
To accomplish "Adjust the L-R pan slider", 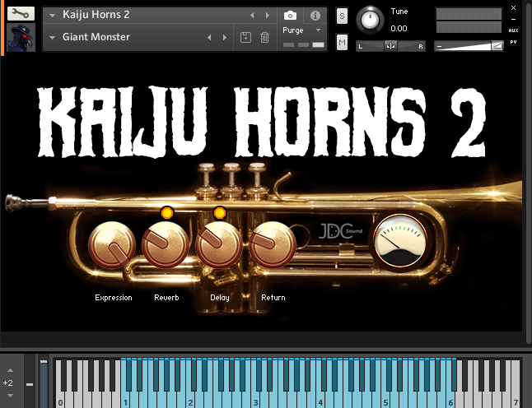I will click(390, 46).
